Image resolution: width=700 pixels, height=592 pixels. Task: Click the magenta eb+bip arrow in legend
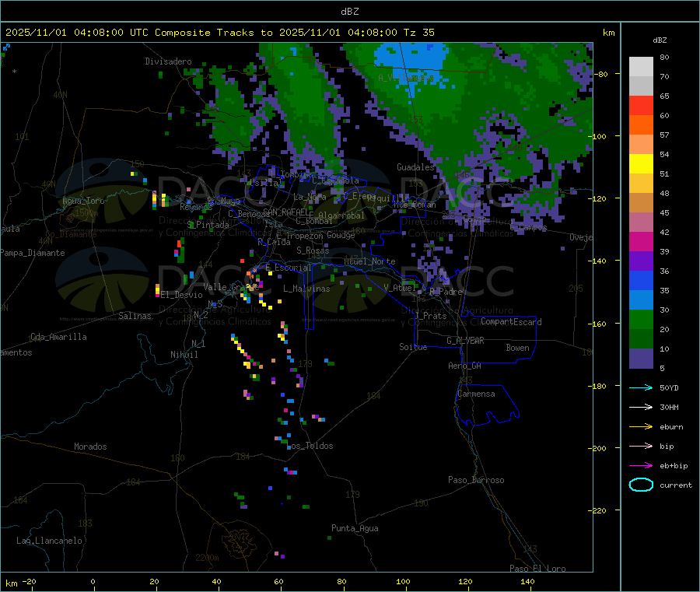click(641, 466)
